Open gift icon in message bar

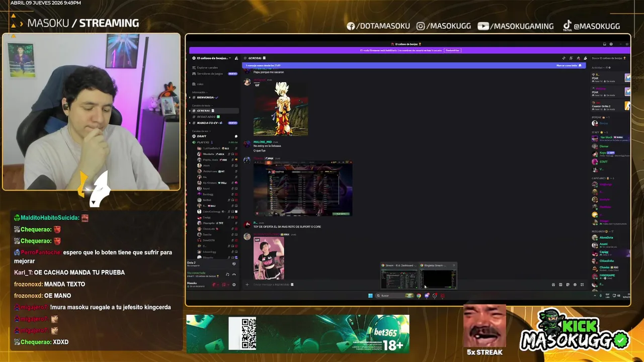(x=553, y=285)
